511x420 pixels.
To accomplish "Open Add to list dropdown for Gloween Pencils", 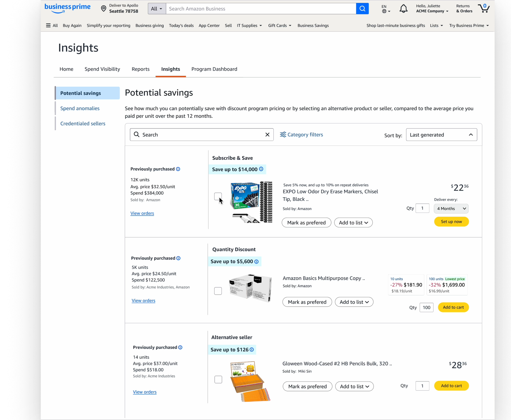I will point(354,386).
